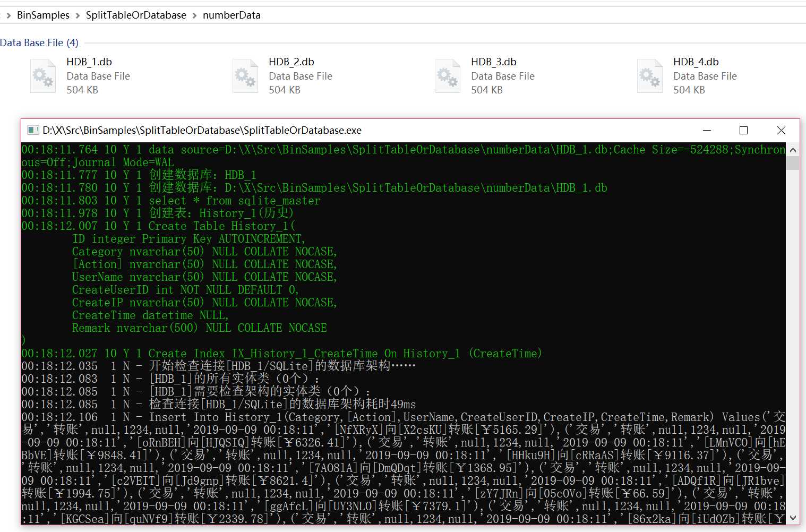The height and width of the screenshot is (532, 806).
Task: Click the HDB_4.db file name
Action: pyautogui.click(x=696, y=62)
